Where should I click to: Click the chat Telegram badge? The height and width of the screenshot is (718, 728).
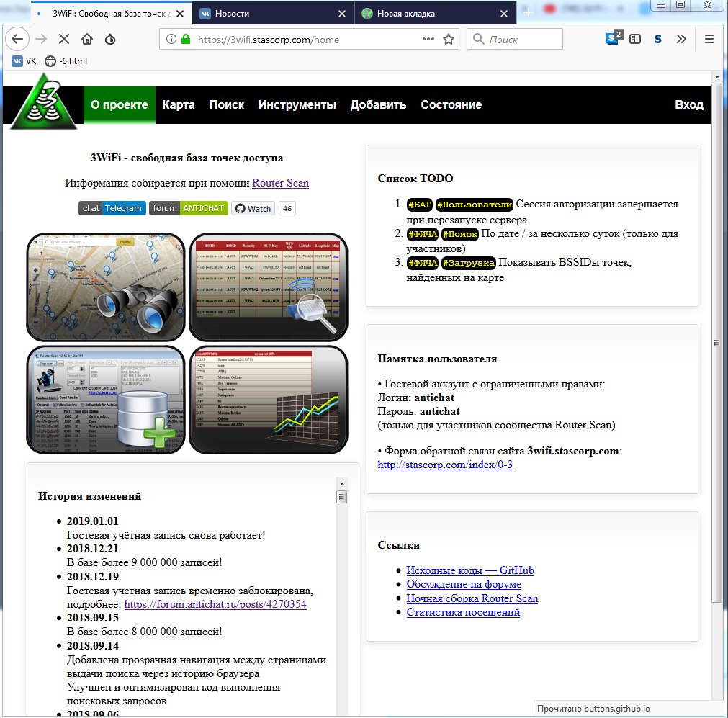112,208
